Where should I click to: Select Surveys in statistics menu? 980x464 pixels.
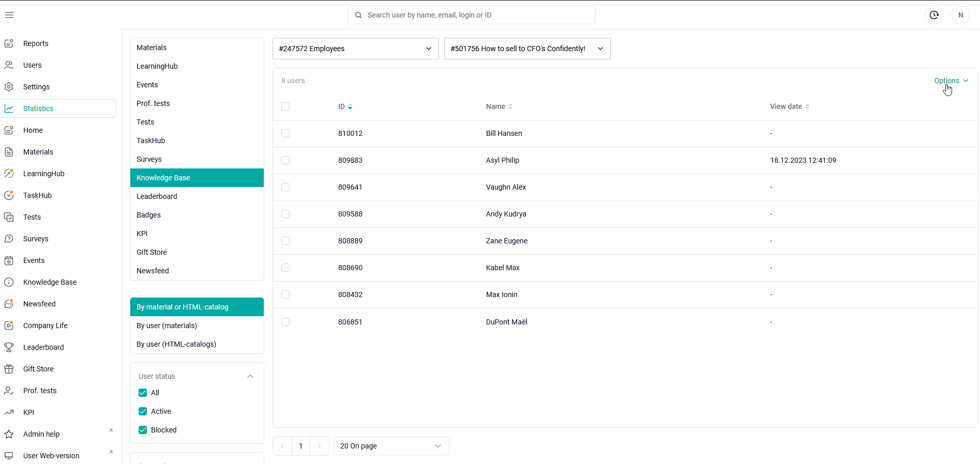click(x=197, y=159)
